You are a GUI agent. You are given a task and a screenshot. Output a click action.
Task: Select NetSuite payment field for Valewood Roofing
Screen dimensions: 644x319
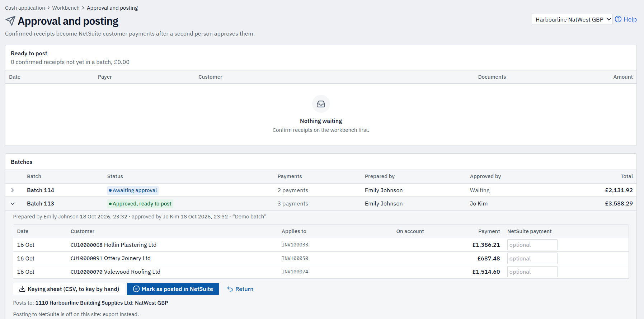532,272
